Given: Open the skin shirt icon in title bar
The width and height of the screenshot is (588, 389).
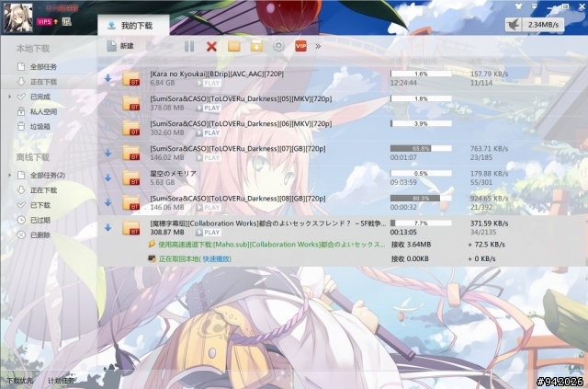Looking at the screenshot, I should point(518,6).
